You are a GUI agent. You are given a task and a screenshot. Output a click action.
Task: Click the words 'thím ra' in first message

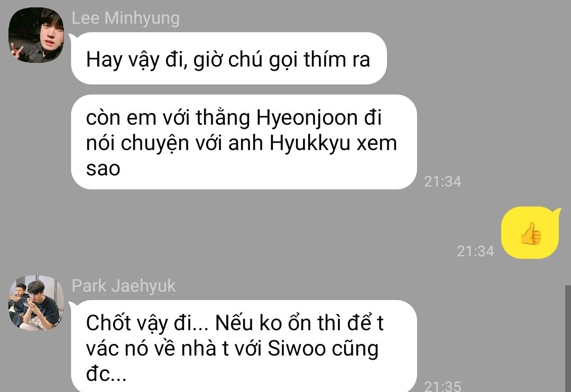point(337,59)
